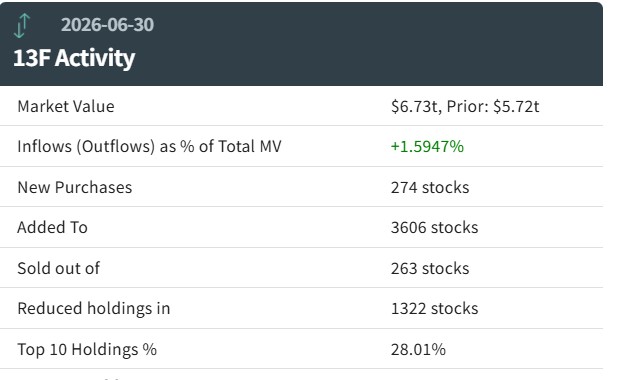Click the Top 10 Holdings % label
621x380 pixels.
87,349
